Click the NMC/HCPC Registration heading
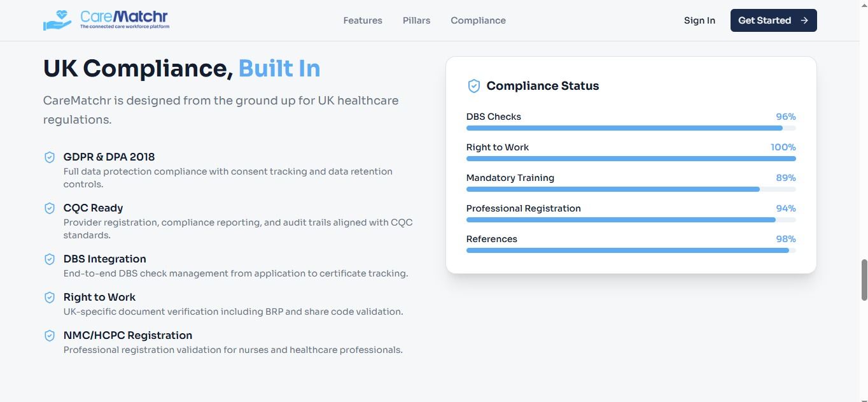 pyautogui.click(x=127, y=335)
